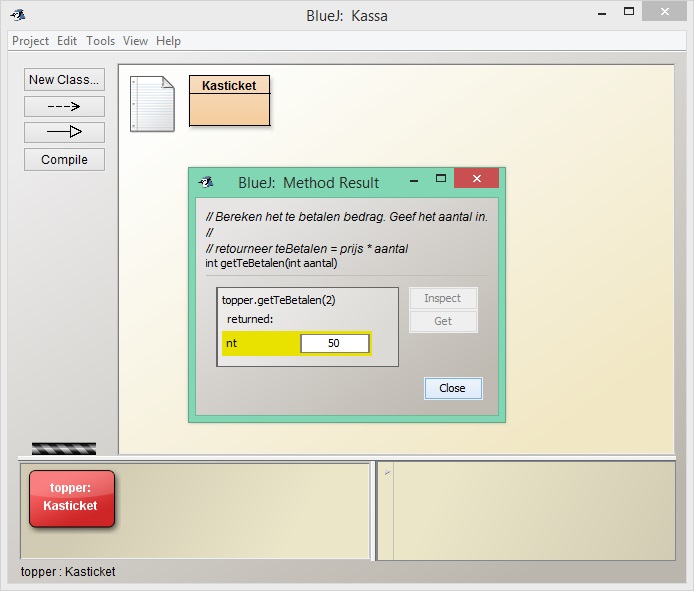Click the New Class... button
The height and width of the screenshot is (591, 694).
click(x=64, y=80)
